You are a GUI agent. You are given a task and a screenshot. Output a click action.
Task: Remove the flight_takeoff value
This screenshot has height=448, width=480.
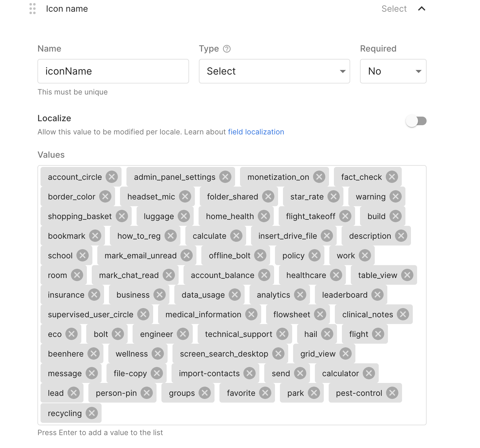345,216
